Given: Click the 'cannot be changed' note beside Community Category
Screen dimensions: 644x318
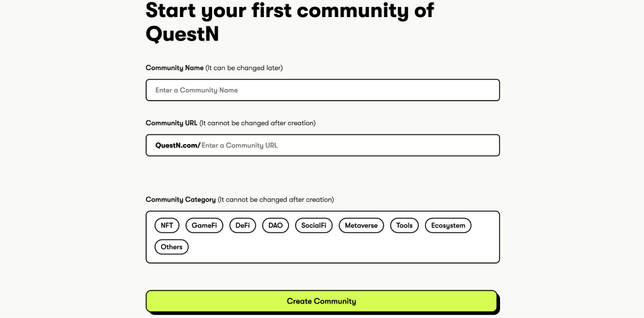Looking at the screenshot, I should pos(276,200).
